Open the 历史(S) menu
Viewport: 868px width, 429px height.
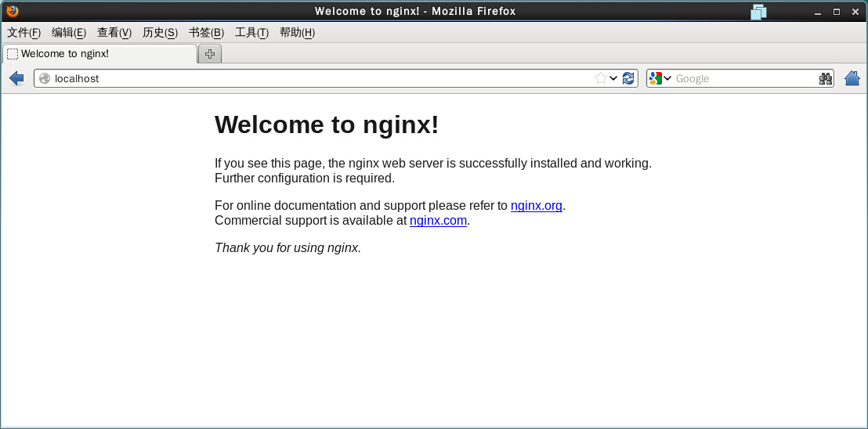(161, 33)
